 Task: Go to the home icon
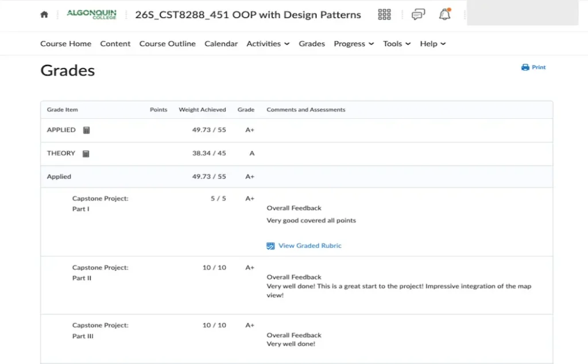[44, 14]
